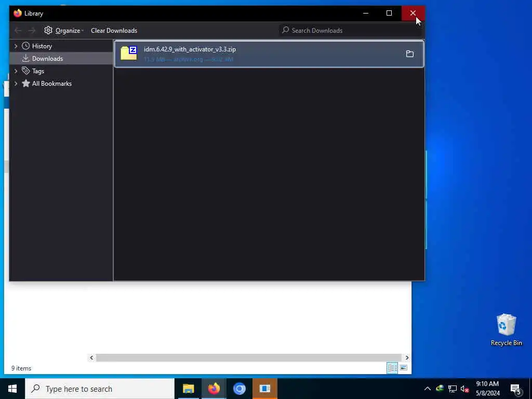This screenshot has width=532, height=399.
Task: Switch to Firefox on the taskbar
Action: tap(214, 389)
